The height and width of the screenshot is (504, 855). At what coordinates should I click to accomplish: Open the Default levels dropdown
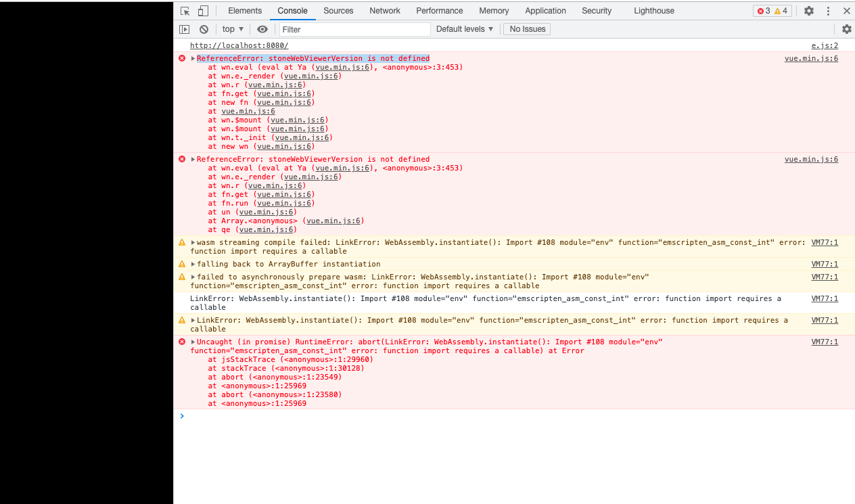point(465,29)
